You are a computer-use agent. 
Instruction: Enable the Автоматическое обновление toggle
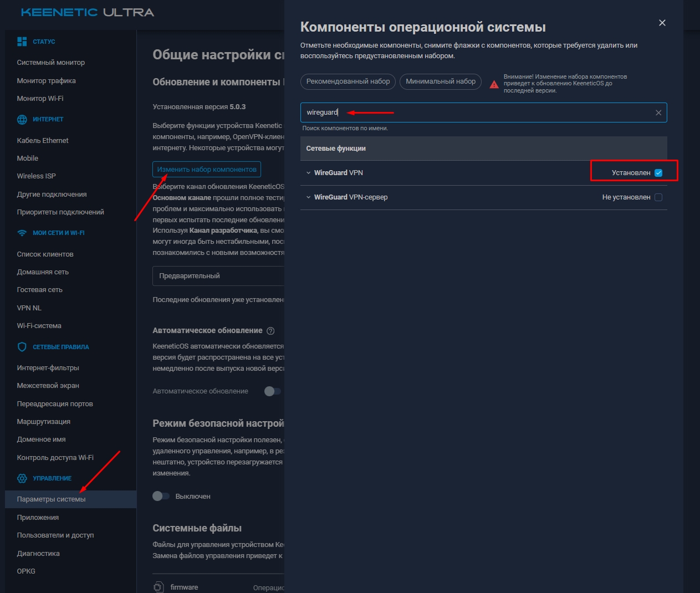[272, 391]
